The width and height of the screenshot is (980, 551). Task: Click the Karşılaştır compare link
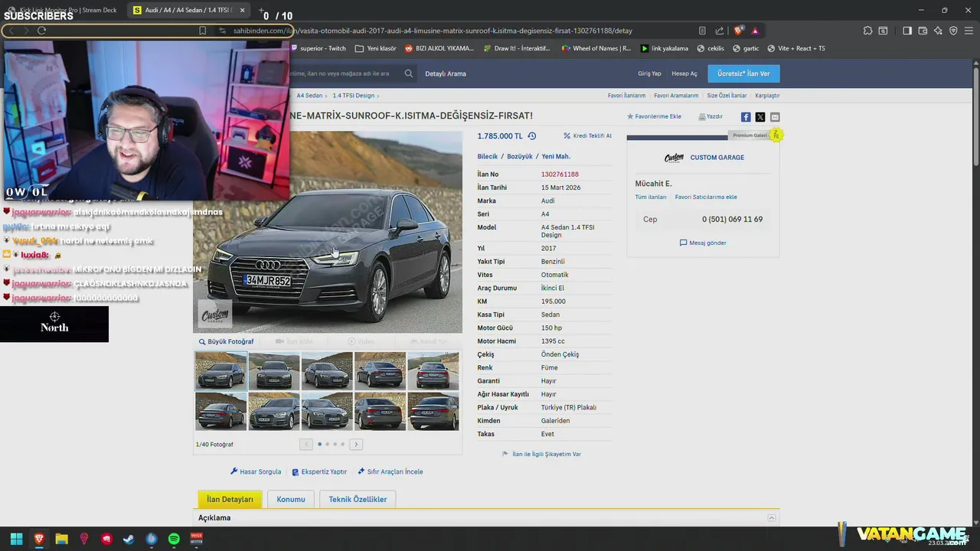pyautogui.click(x=767, y=96)
